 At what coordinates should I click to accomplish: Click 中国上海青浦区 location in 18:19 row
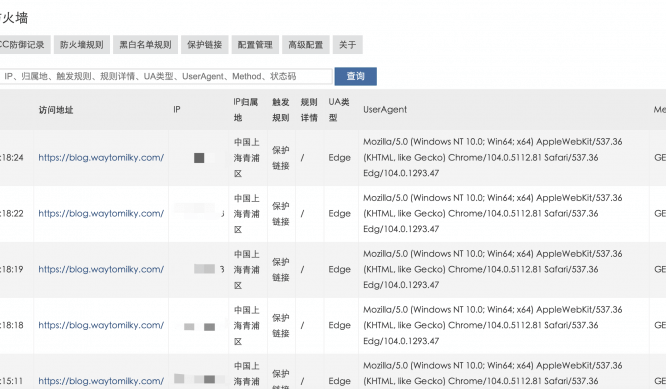(247, 269)
